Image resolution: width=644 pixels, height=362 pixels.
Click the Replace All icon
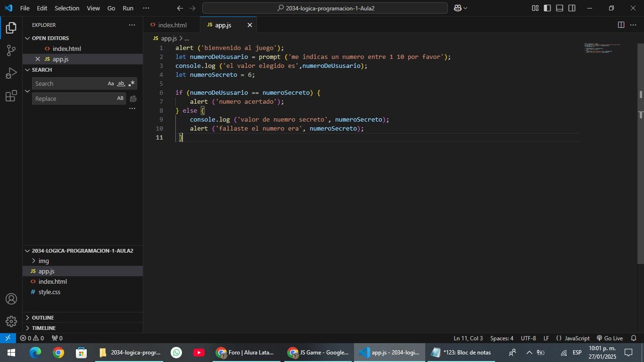[133, 99]
